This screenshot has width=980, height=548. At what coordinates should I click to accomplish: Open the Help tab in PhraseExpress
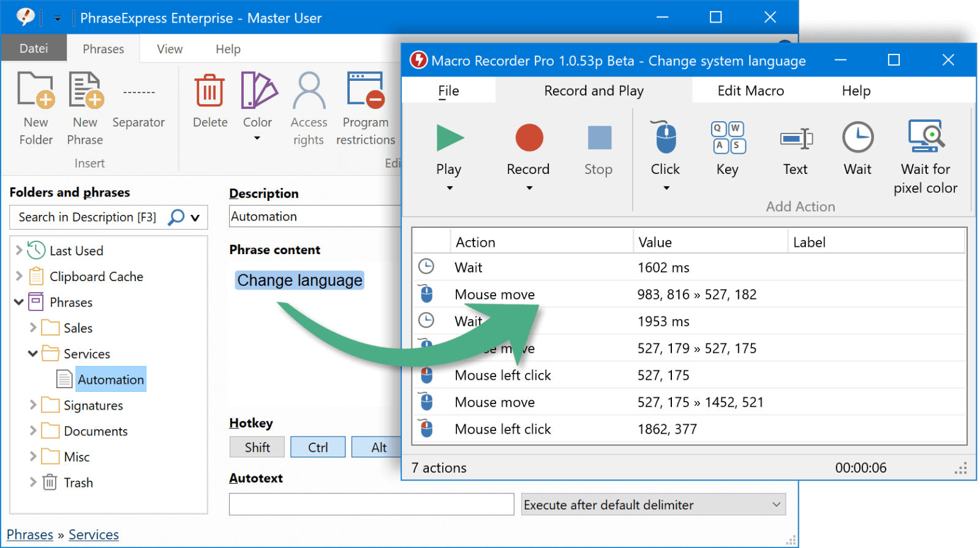pos(228,49)
